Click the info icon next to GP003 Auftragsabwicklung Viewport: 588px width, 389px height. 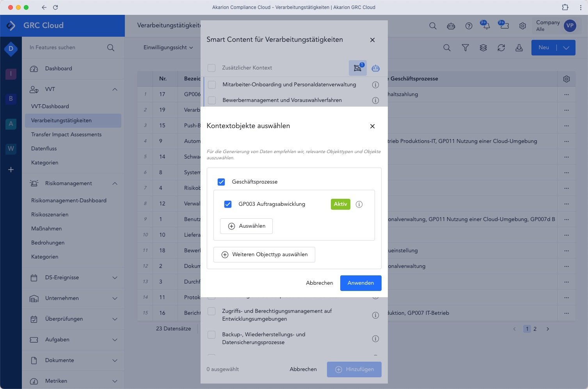(359, 204)
